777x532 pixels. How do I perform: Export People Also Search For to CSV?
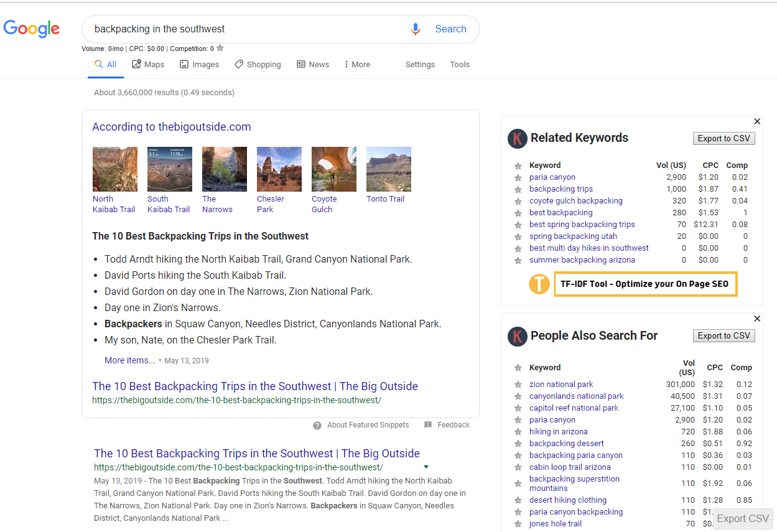pos(724,336)
